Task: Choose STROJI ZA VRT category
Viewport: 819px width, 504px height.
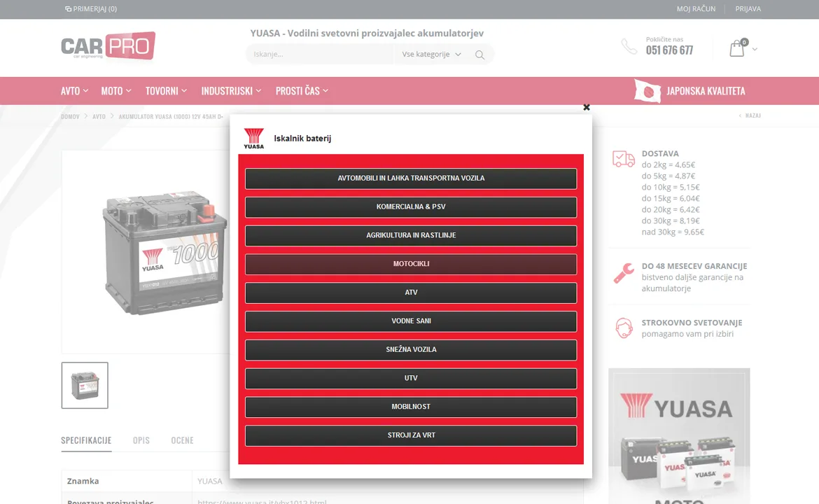Action: (x=411, y=435)
